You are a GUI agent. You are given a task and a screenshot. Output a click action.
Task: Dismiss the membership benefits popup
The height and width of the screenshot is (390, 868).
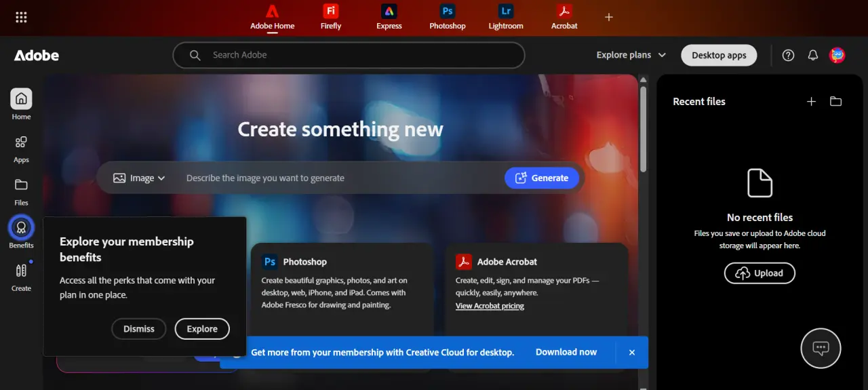139,329
